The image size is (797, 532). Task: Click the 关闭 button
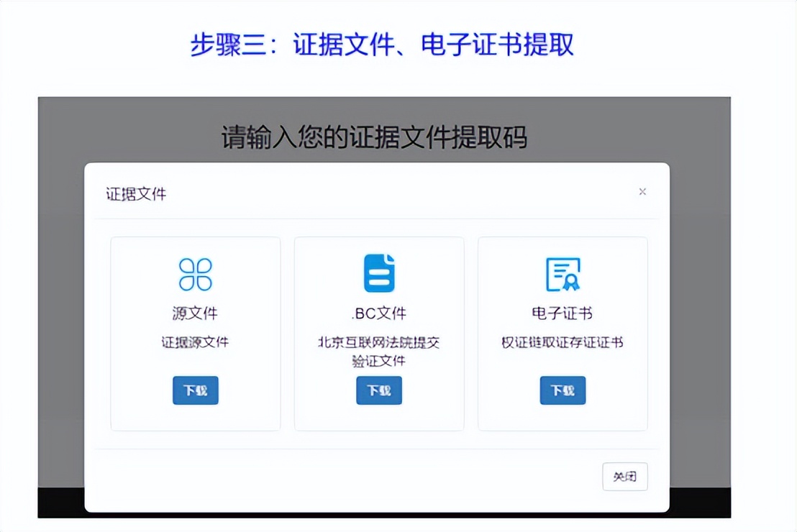(x=624, y=476)
